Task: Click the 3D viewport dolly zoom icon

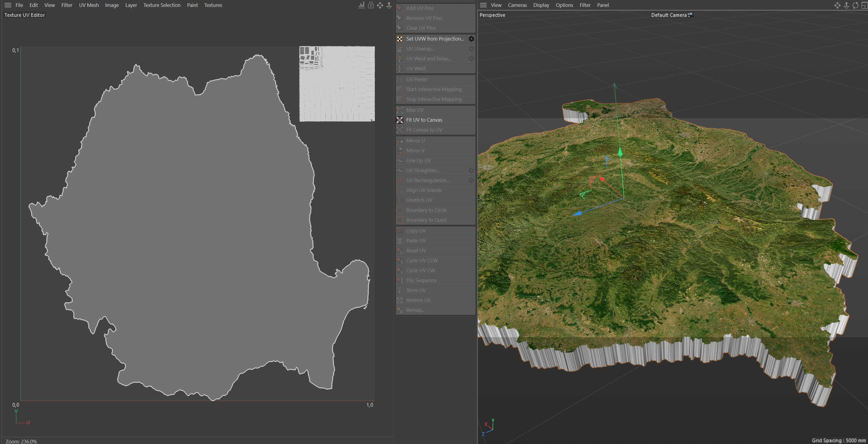Action: coord(846,5)
